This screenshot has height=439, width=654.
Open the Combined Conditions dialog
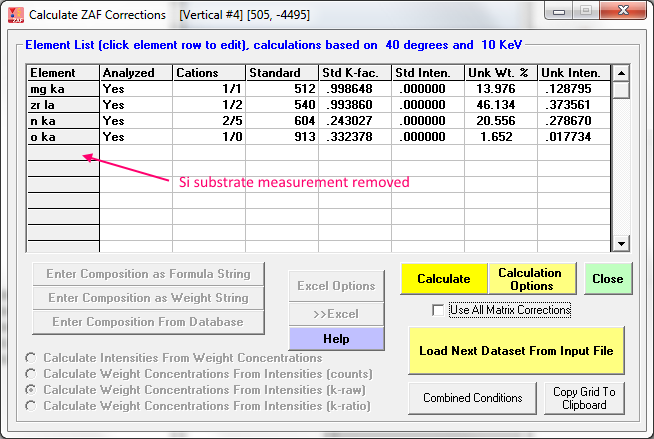pyautogui.click(x=472, y=398)
